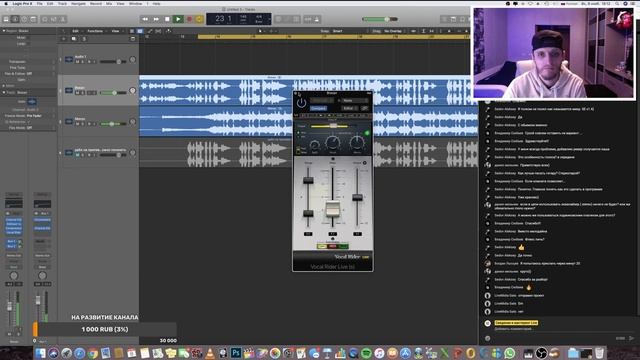Open Mix menu in menu bar

tap(109, 4)
